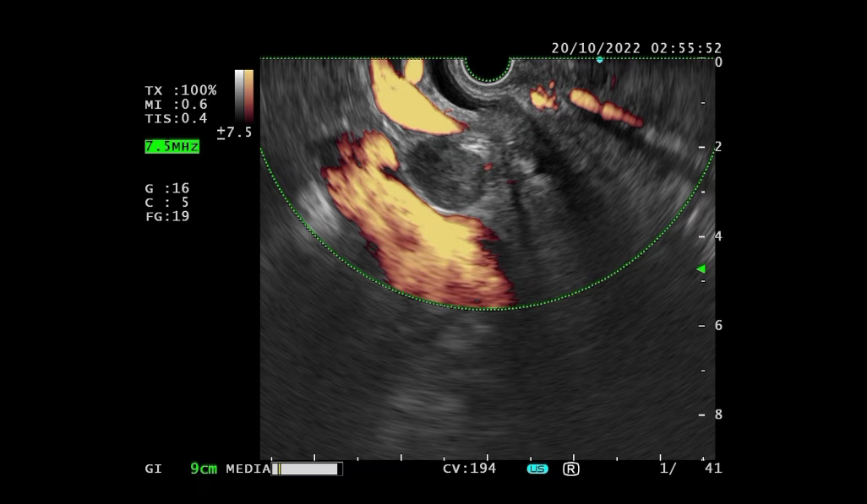
Task: Click the TX :100% power value
Action: [x=180, y=90]
